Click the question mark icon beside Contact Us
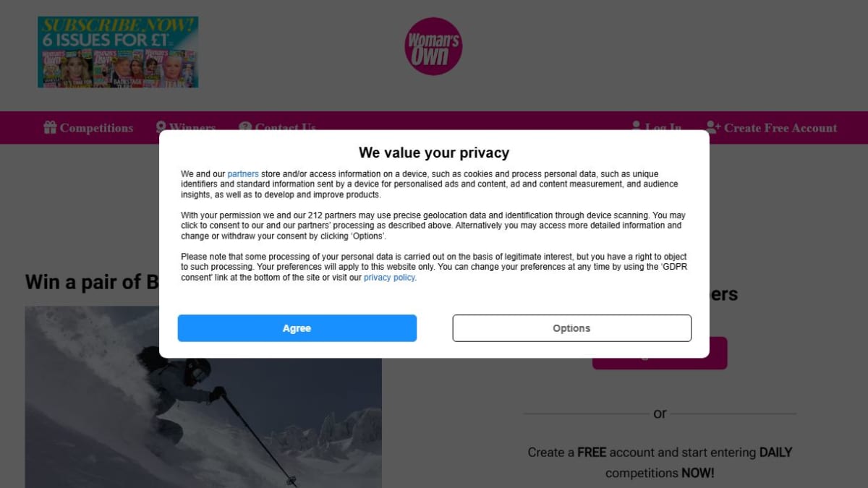868x488 pixels. click(245, 127)
